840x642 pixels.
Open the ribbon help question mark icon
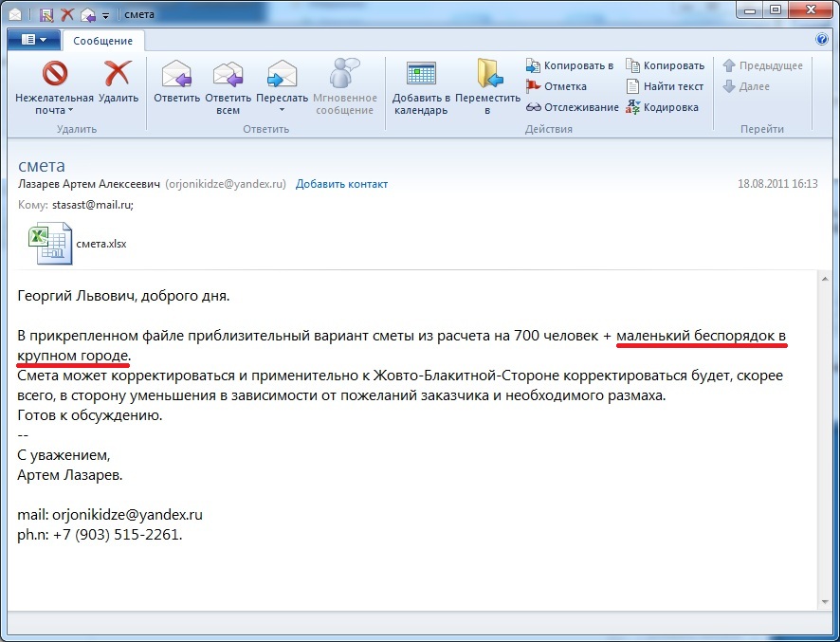pos(822,40)
